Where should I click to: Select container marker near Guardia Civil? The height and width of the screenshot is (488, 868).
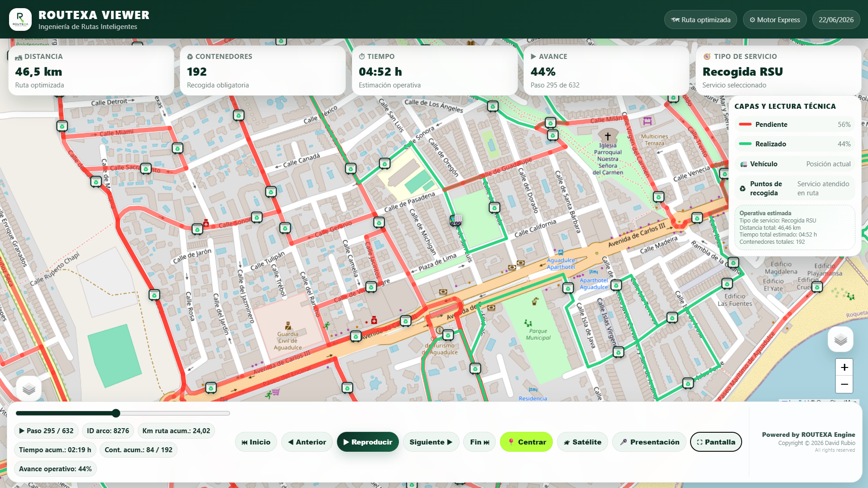click(x=356, y=336)
